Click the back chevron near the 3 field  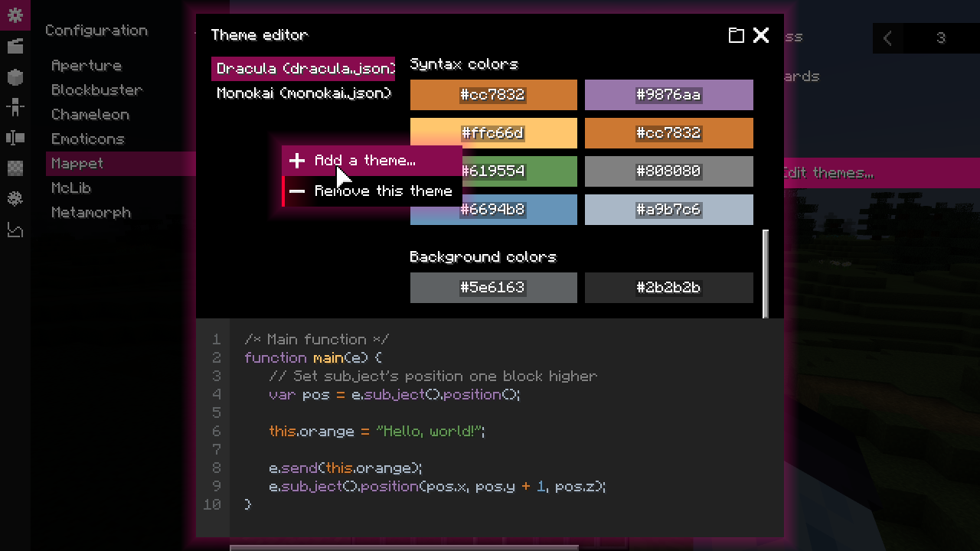888,37
